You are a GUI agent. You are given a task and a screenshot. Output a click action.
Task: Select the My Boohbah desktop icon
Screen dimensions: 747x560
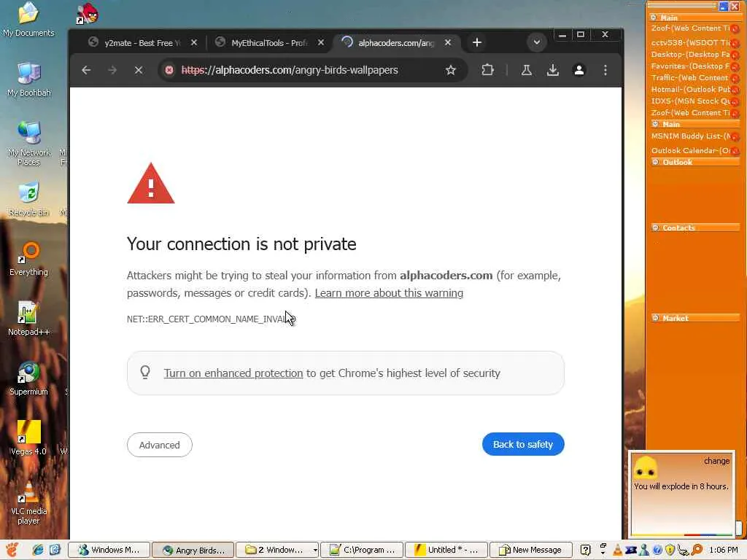[28, 79]
